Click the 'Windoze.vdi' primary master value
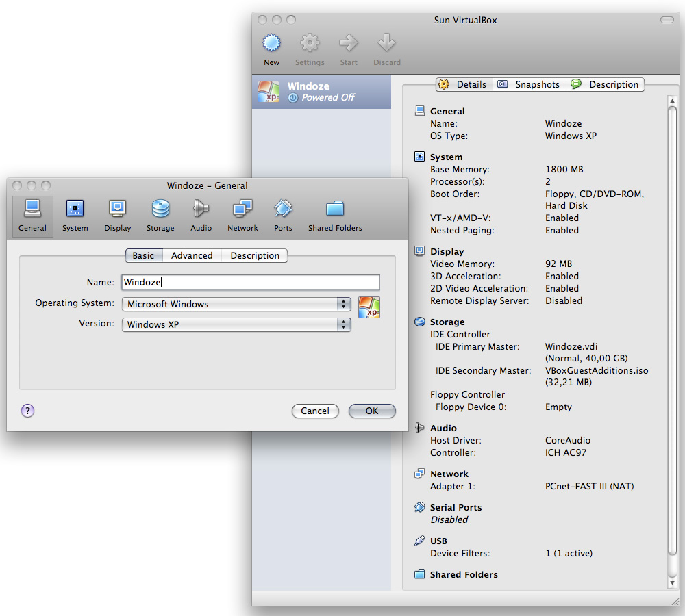 [x=571, y=346]
